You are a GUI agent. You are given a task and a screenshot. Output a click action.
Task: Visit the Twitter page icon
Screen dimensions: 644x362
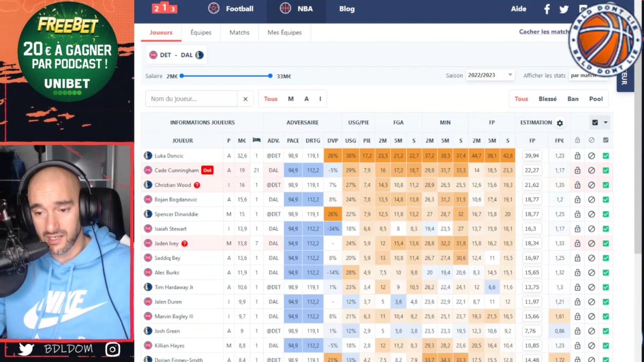[x=564, y=9]
